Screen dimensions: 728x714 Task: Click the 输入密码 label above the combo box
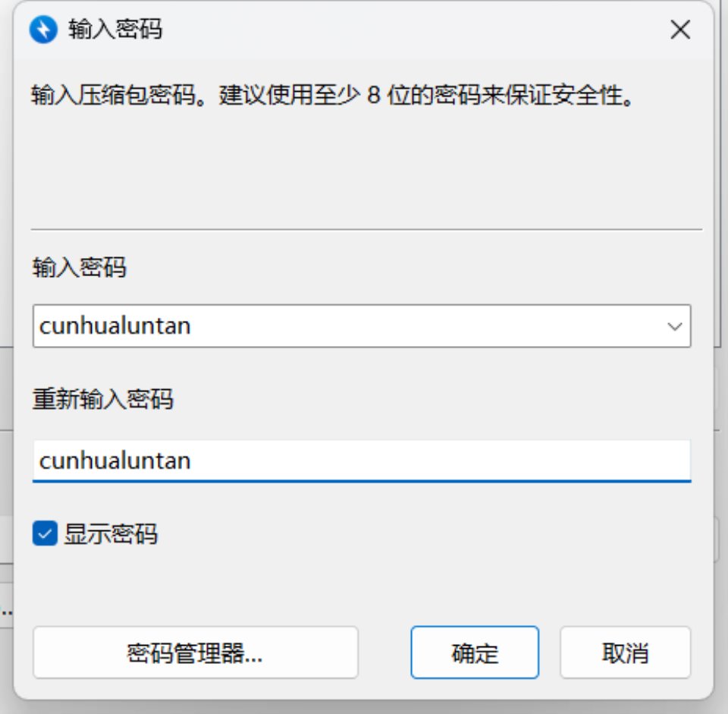[79, 267]
